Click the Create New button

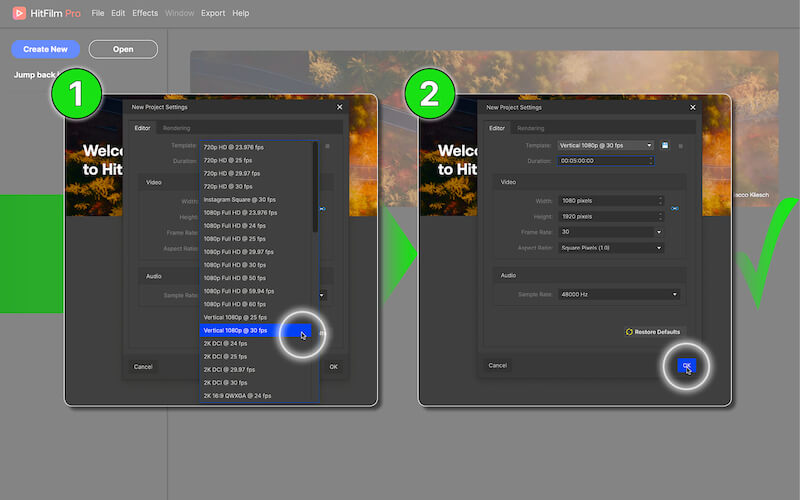coord(45,49)
